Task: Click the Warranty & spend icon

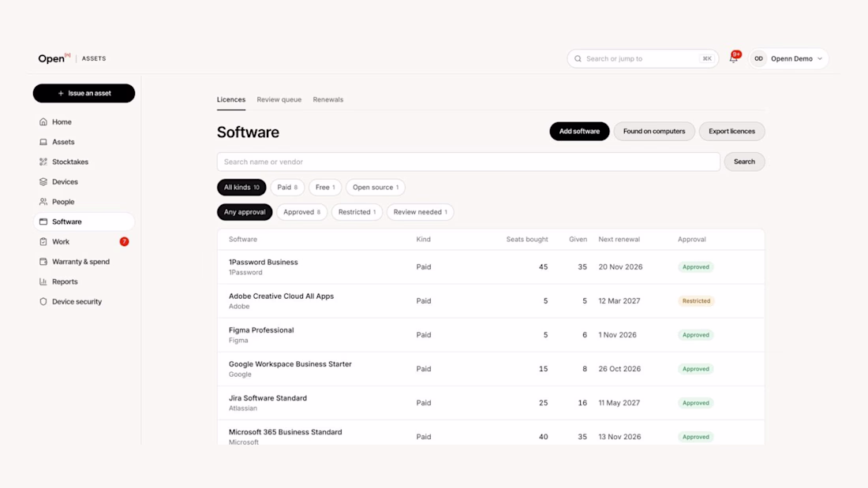Action: pyautogui.click(x=43, y=261)
